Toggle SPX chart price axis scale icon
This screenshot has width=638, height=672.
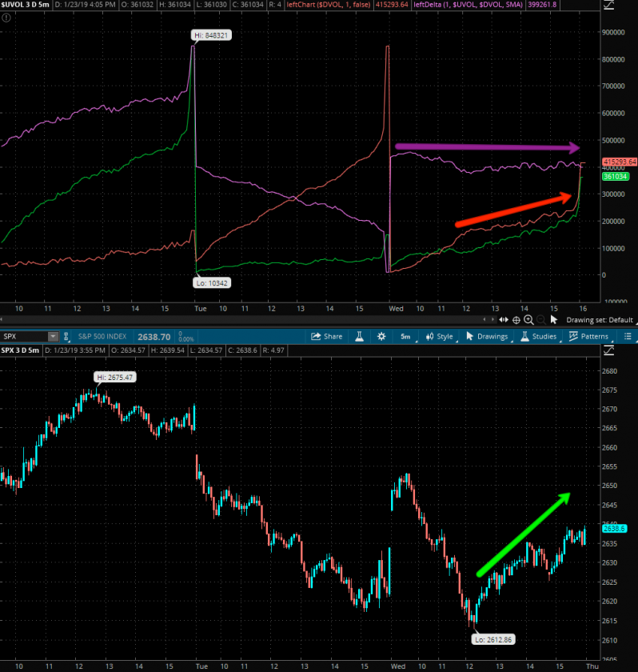pos(610,350)
